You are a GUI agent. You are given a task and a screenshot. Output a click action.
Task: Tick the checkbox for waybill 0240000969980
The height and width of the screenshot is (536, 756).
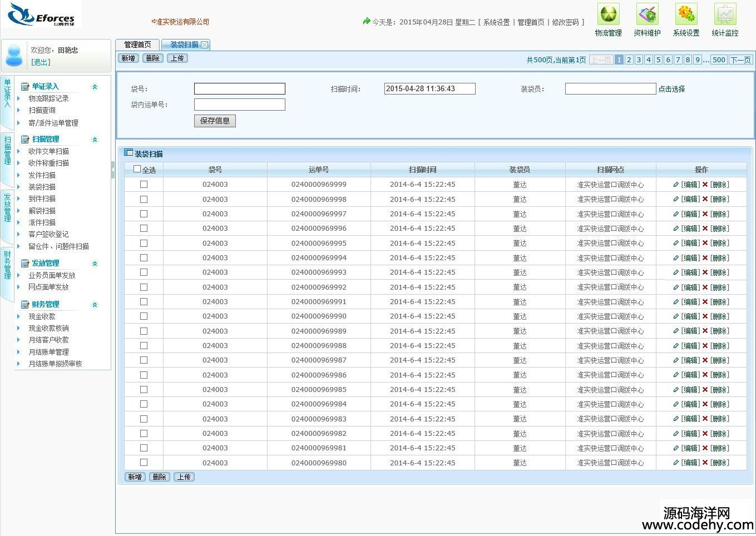144,462
